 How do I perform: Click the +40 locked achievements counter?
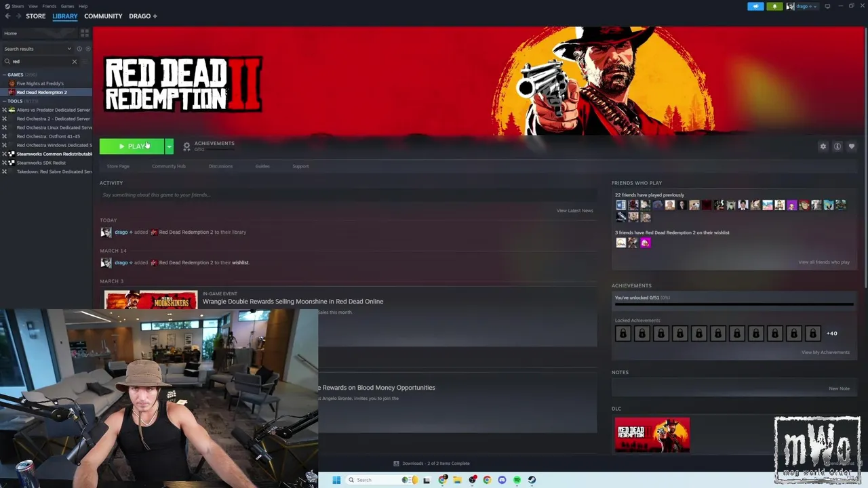click(x=832, y=333)
